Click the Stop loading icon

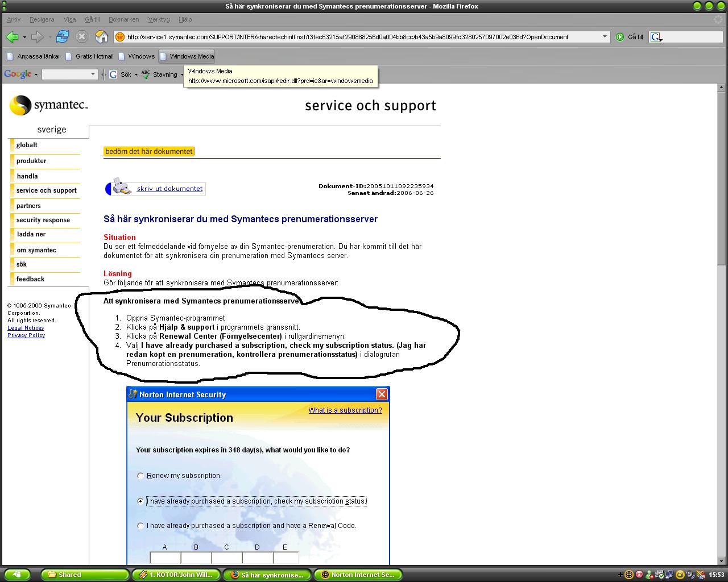(x=82, y=37)
